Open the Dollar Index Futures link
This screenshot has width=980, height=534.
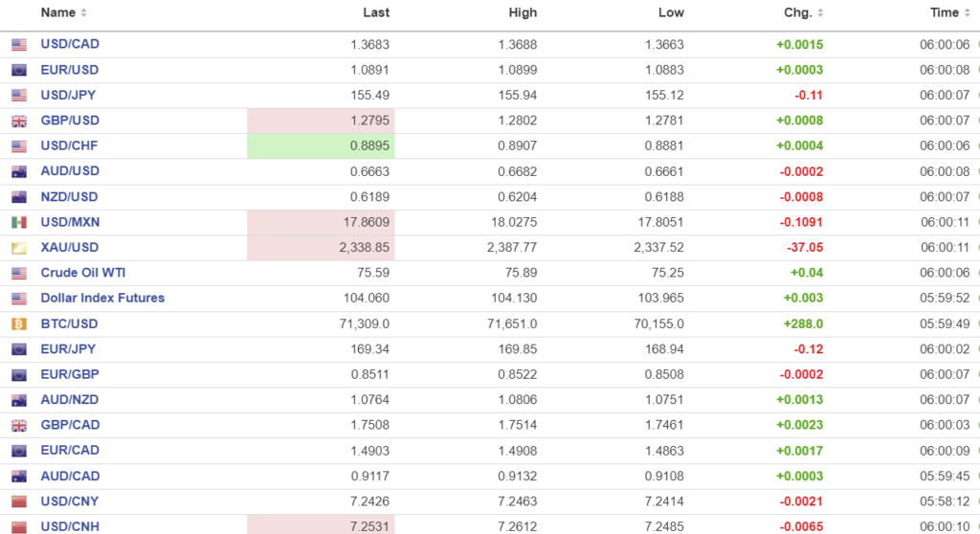102,298
